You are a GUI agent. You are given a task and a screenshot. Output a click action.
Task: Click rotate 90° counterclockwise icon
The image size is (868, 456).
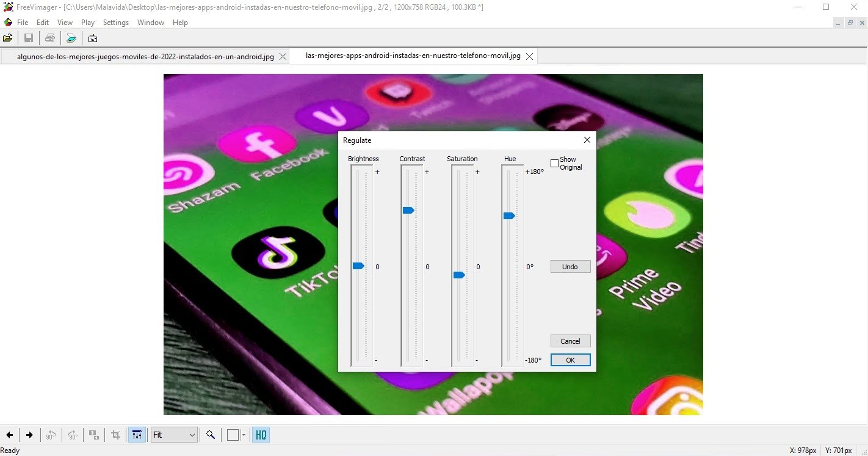pyautogui.click(x=51, y=435)
